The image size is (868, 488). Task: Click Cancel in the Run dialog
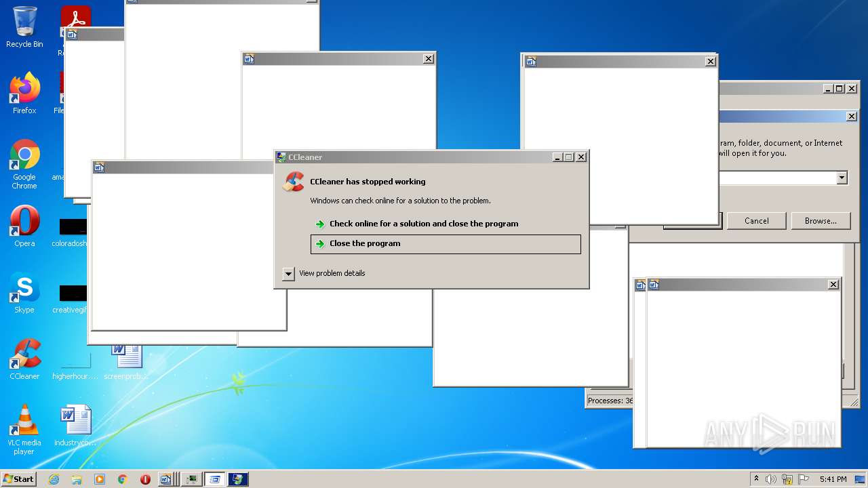point(757,221)
